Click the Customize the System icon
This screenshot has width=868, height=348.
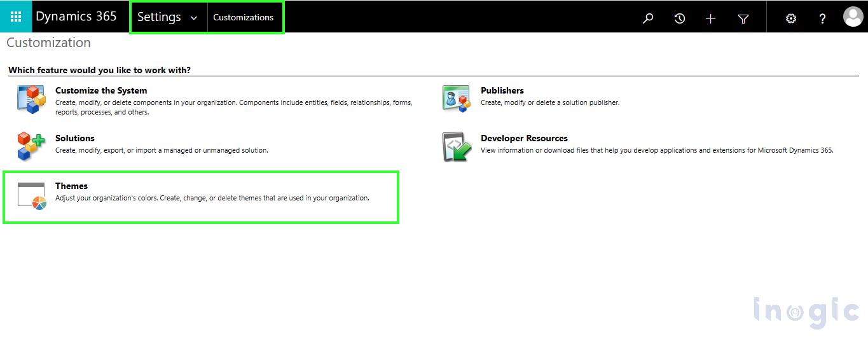[31, 100]
